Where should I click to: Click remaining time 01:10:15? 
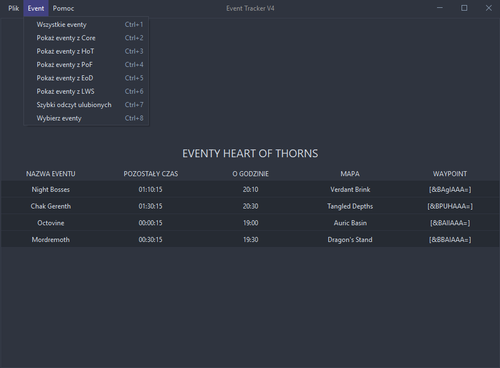point(150,190)
